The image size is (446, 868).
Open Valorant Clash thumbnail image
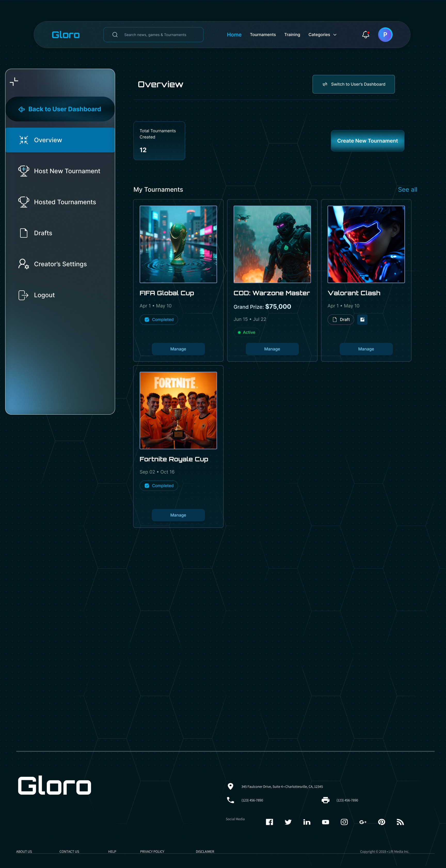pyautogui.click(x=366, y=244)
